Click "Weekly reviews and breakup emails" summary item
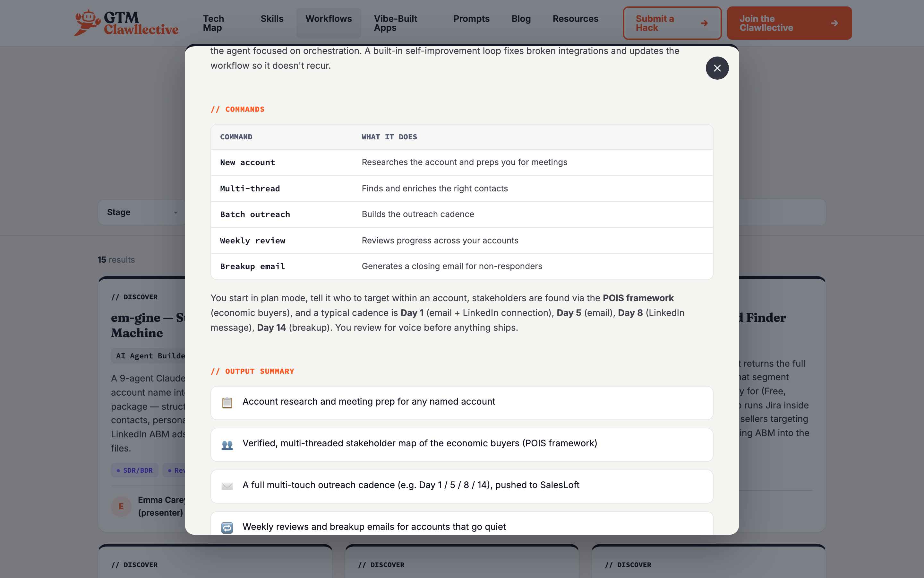The width and height of the screenshot is (924, 578). pyautogui.click(x=462, y=524)
